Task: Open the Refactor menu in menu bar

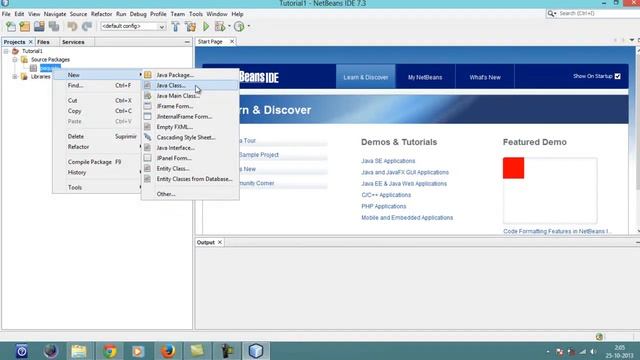Action: [101, 14]
